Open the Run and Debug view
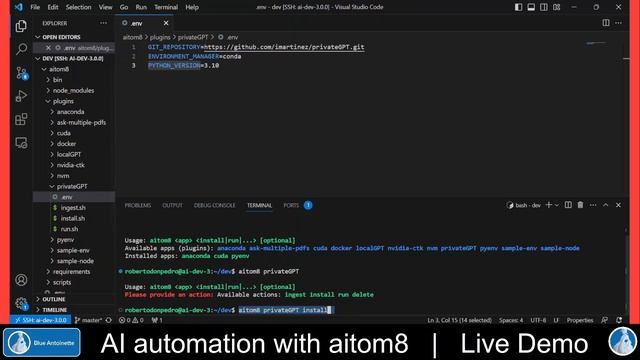Viewport: 640px width, 360px height. 21,96
